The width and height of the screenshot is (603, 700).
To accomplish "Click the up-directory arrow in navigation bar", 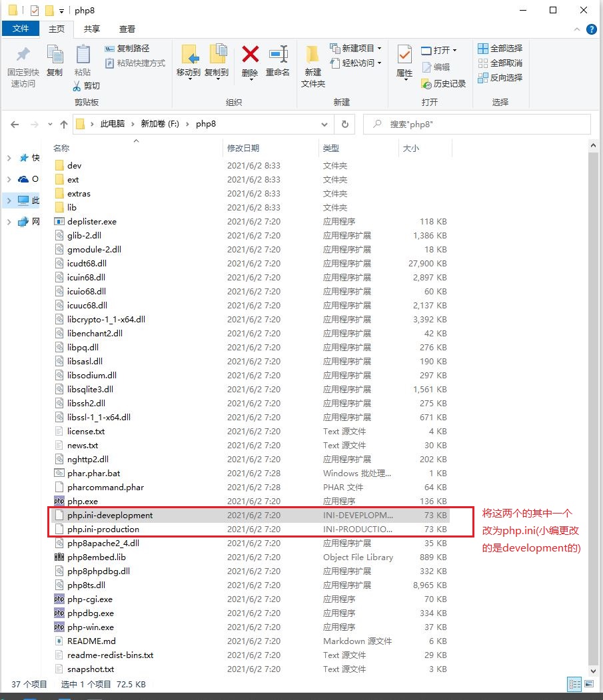I will click(64, 124).
